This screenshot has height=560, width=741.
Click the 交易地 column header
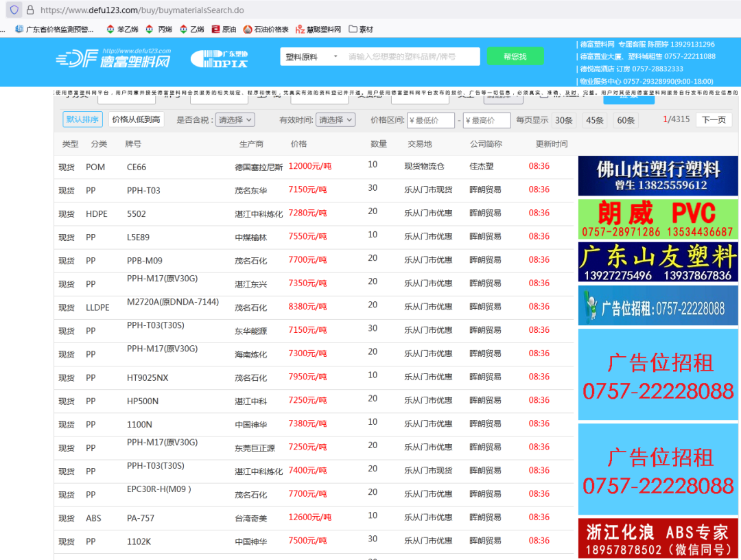pyautogui.click(x=420, y=144)
